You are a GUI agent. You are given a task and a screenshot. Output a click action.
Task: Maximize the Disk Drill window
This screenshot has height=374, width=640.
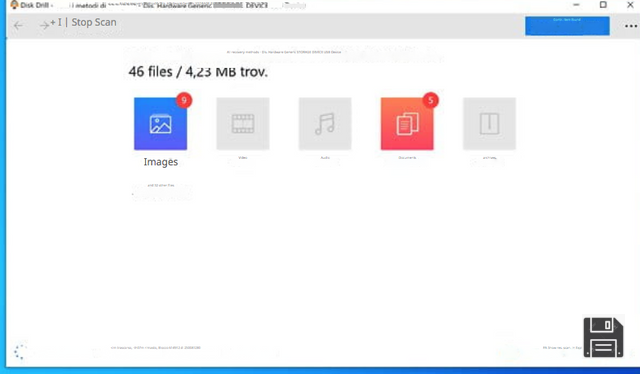tap(603, 5)
